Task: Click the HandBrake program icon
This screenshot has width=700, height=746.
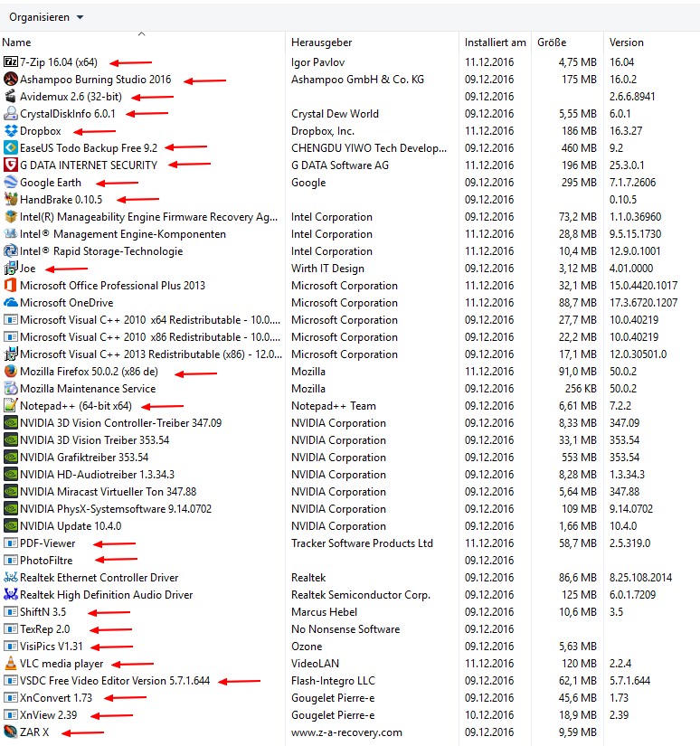Action: point(11,200)
